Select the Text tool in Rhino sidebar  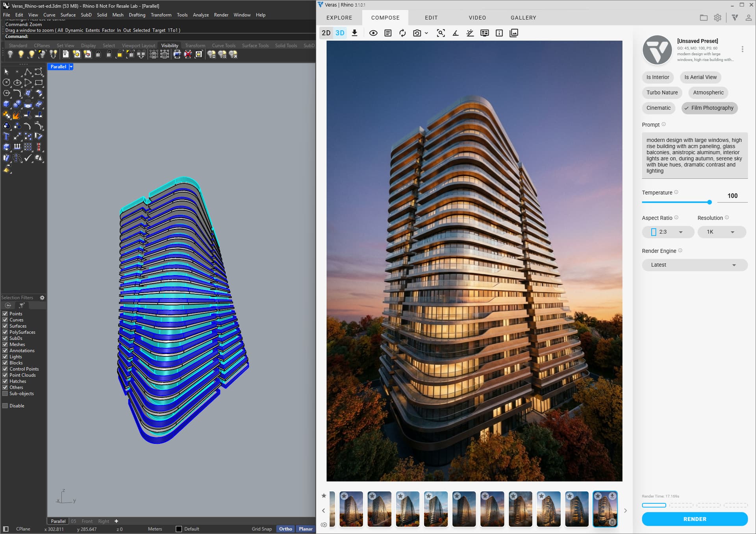click(x=6, y=137)
